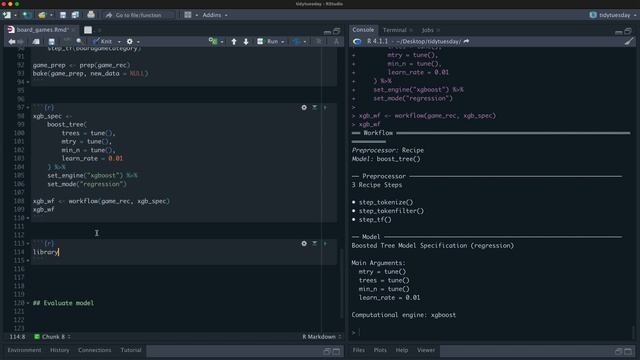The width and height of the screenshot is (640, 360).
Task: Go back to previous source location
Action: (11, 42)
